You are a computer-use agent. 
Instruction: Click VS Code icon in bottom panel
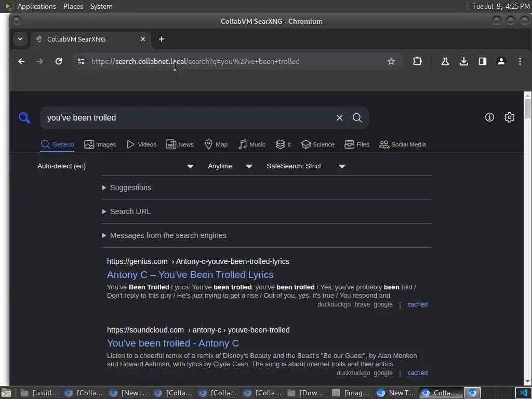(523, 393)
